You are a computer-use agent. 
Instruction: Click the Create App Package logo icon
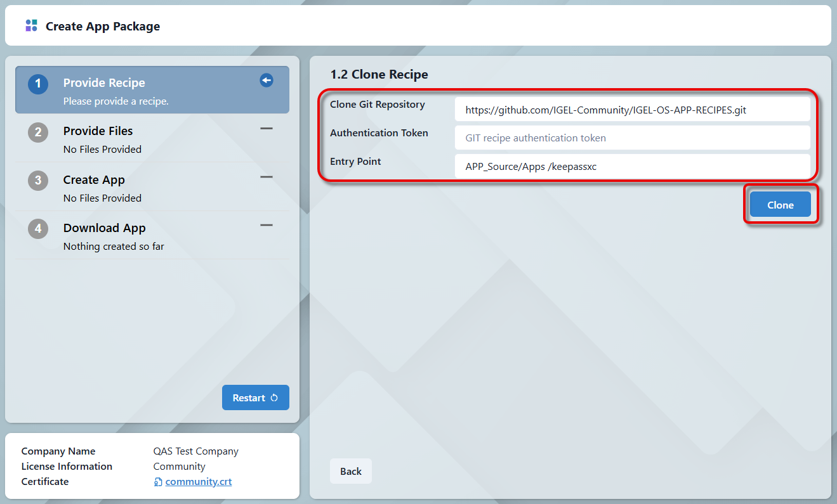click(31, 26)
